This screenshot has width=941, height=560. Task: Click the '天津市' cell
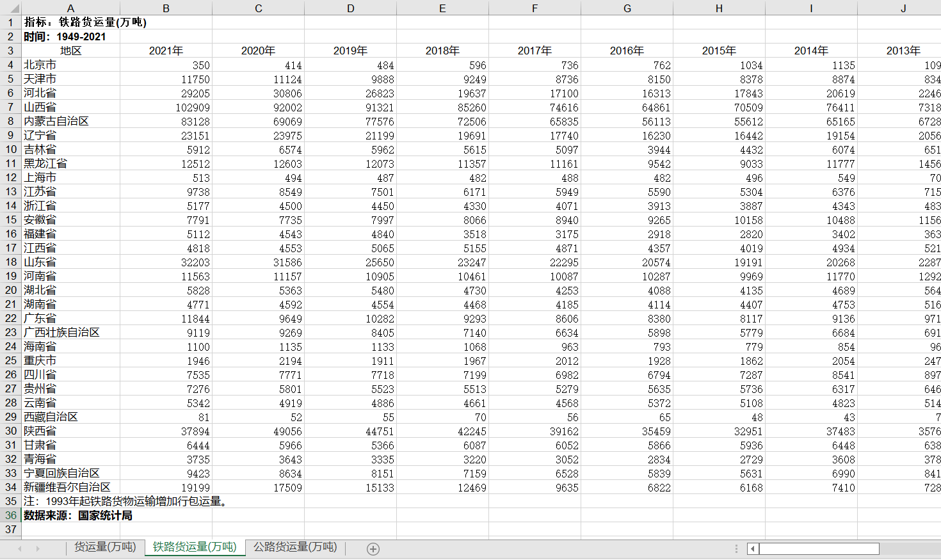click(x=70, y=79)
